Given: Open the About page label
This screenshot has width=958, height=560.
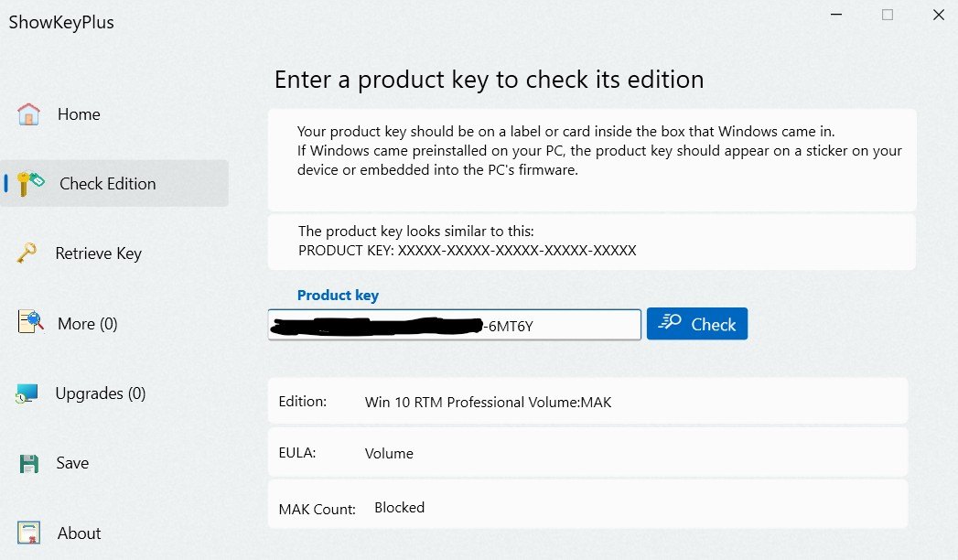Looking at the screenshot, I should click(79, 533).
